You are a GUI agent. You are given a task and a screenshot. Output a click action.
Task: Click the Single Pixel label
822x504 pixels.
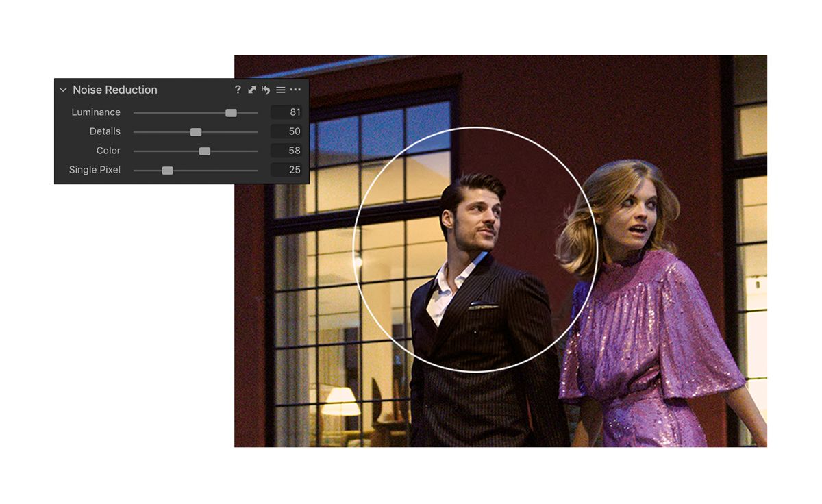[x=95, y=170]
